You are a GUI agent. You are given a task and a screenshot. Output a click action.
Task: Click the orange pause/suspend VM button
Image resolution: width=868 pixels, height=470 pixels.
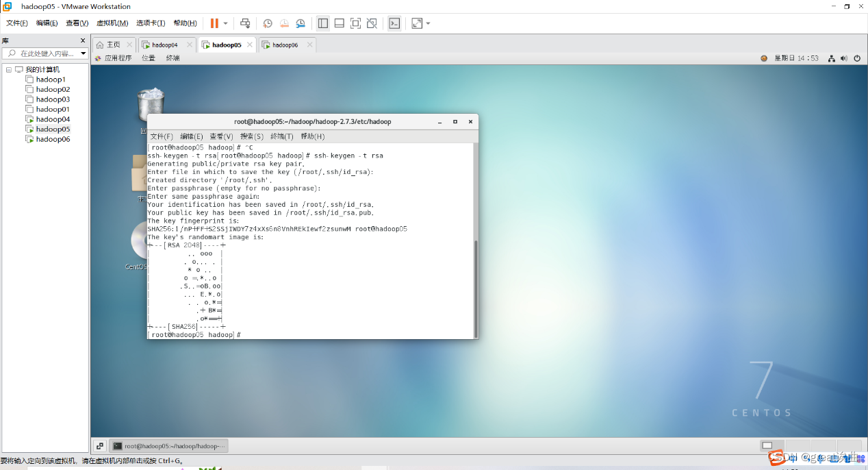(x=214, y=23)
